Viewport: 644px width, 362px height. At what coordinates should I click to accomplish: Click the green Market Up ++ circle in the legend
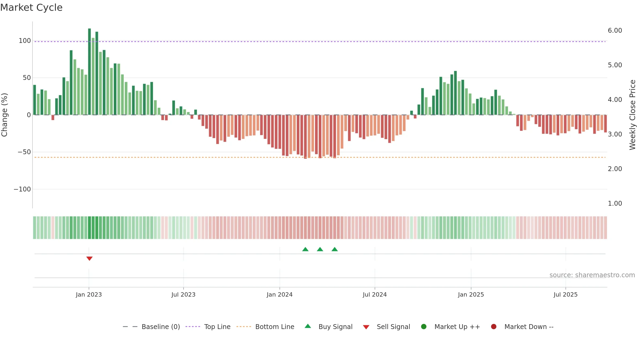pyautogui.click(x=424, y=327)
